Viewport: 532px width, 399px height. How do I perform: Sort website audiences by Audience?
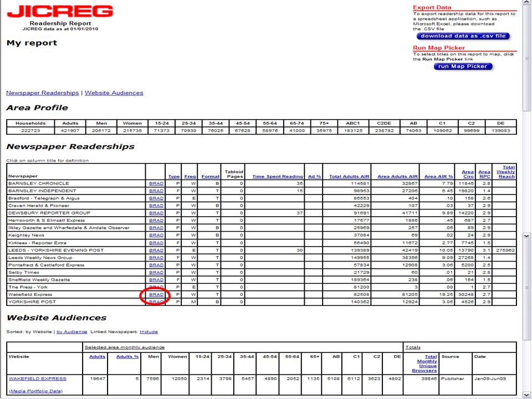pos(72,332)
